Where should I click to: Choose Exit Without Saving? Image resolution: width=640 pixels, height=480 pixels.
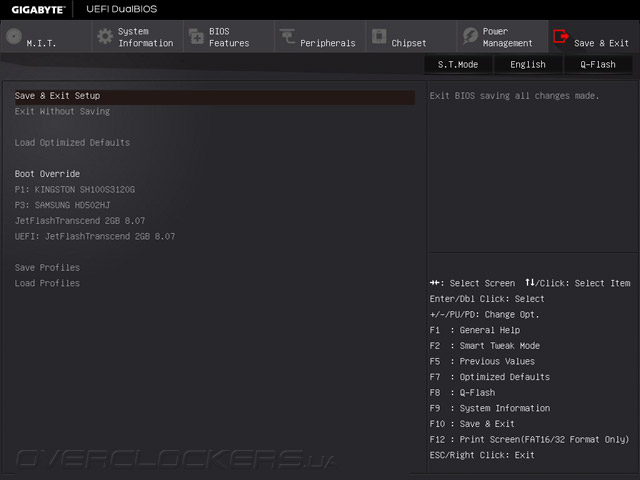click(x=62, y=111)
